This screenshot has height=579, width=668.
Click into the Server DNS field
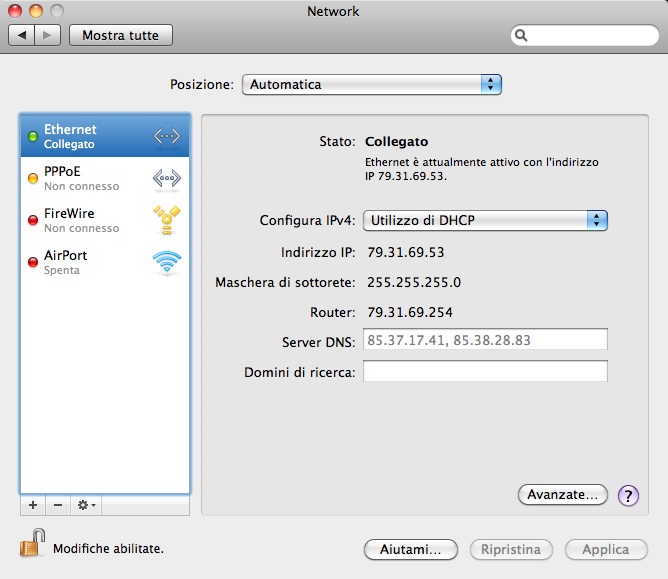(x=485, y=340)
